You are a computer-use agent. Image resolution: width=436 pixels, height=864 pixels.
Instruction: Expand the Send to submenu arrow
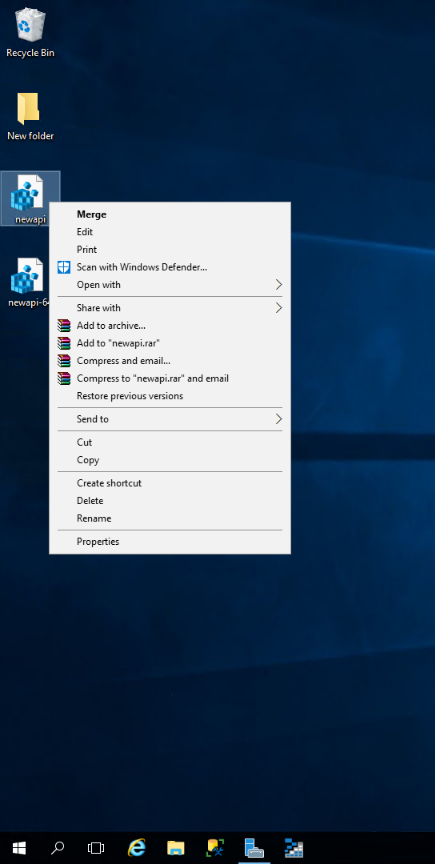278,419
